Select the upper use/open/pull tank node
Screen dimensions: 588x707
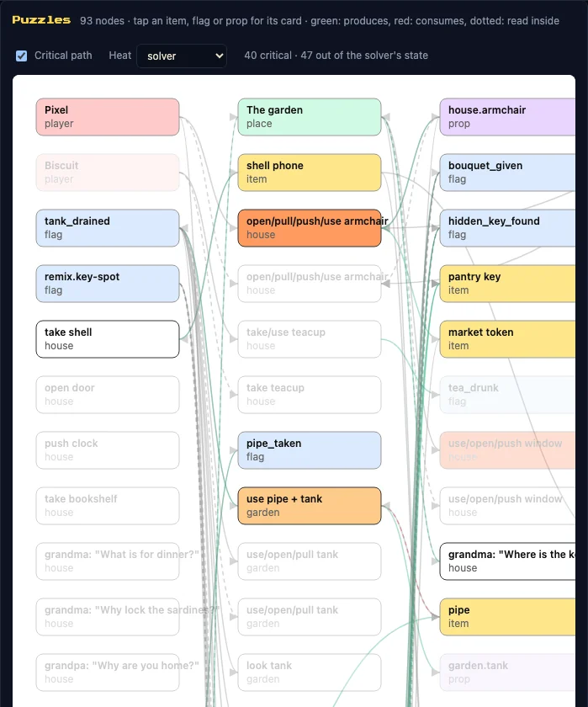pos(310,561)
